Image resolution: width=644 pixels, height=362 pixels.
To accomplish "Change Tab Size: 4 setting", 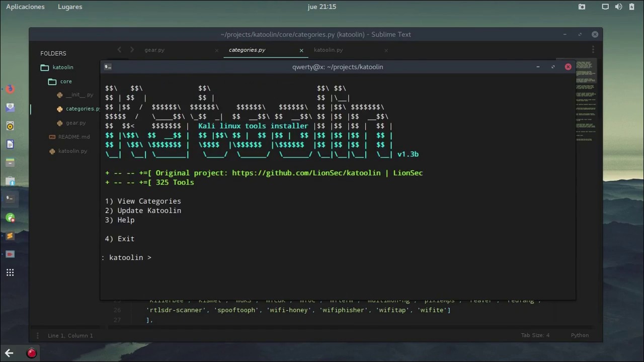I will 535,335.
